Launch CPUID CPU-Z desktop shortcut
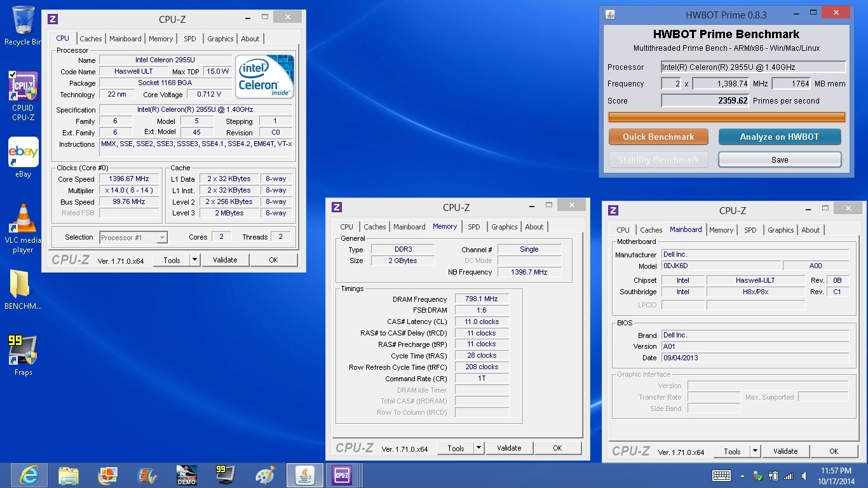This screenshot has width=868, height=488. click(x=23, y=95)
